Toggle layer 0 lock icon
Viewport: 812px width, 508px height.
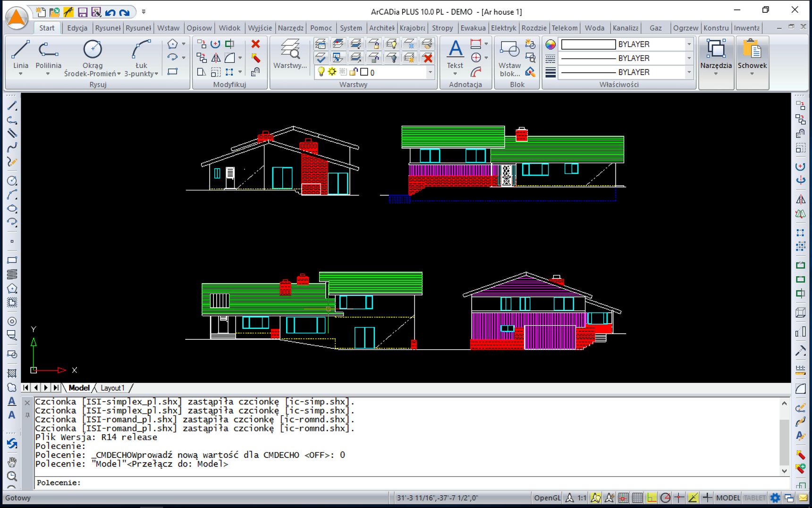[354, 72]
